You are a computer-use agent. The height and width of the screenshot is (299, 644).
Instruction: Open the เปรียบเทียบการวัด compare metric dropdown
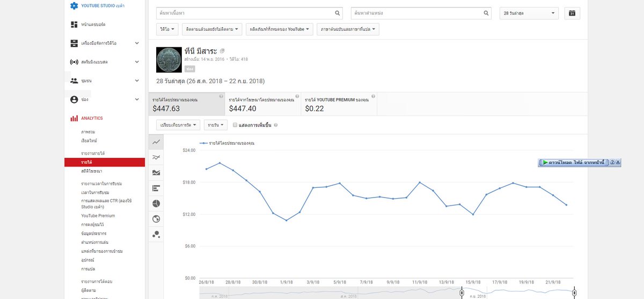[x=178, y=125]
